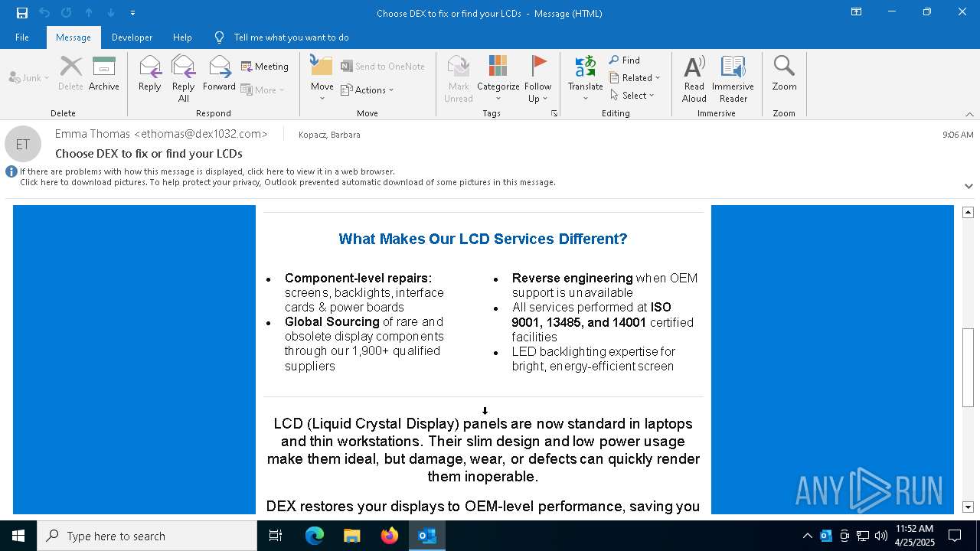Forward this email
The height and width of the screenshot is (551, 980).
220,75
